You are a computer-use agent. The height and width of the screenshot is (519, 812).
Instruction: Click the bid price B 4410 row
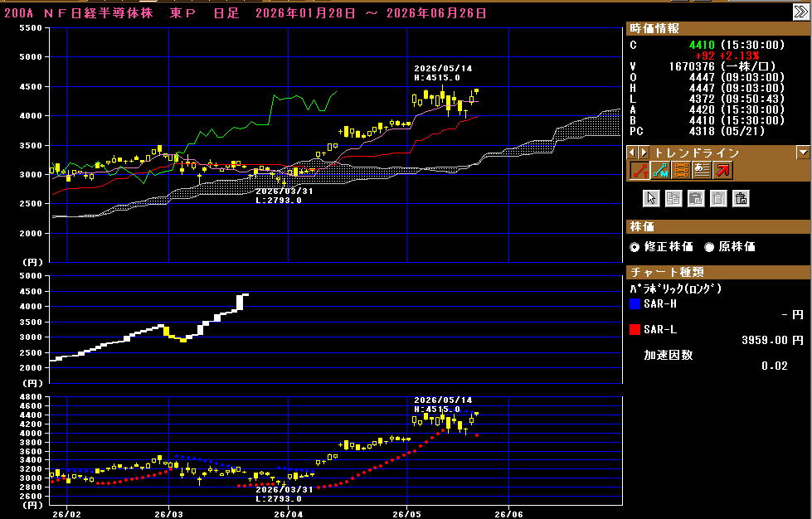(x=707, y=120)
